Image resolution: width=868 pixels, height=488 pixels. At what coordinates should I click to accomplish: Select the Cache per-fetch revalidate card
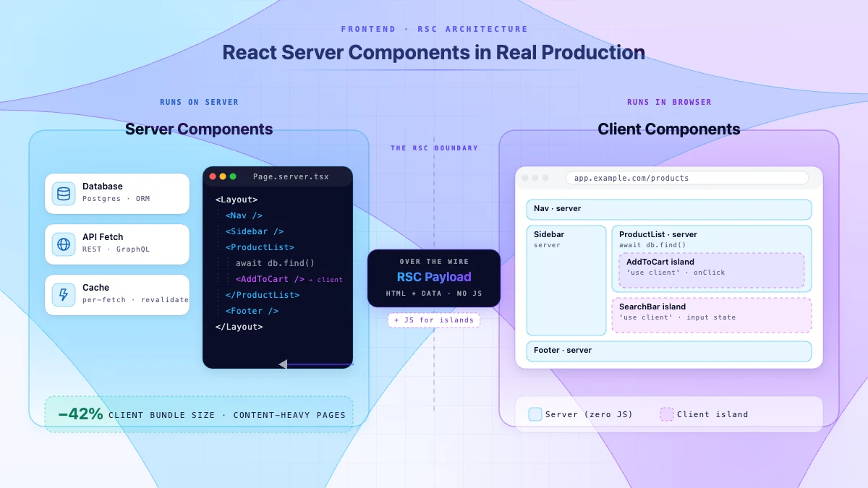pyautogui.click(x=117, y=295)
